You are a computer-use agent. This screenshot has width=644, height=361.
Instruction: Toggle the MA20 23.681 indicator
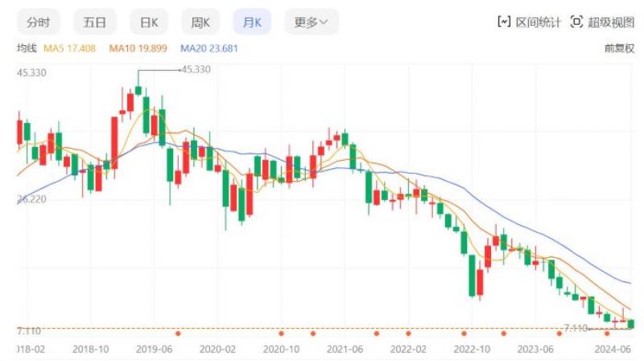[209, 48]
